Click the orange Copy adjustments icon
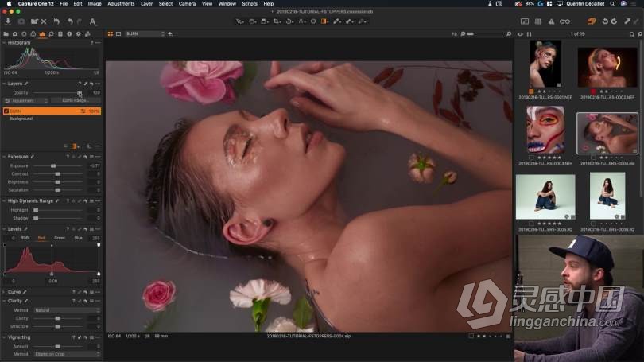Viewport: 644px width, 362px height. (x=592, y=21)
